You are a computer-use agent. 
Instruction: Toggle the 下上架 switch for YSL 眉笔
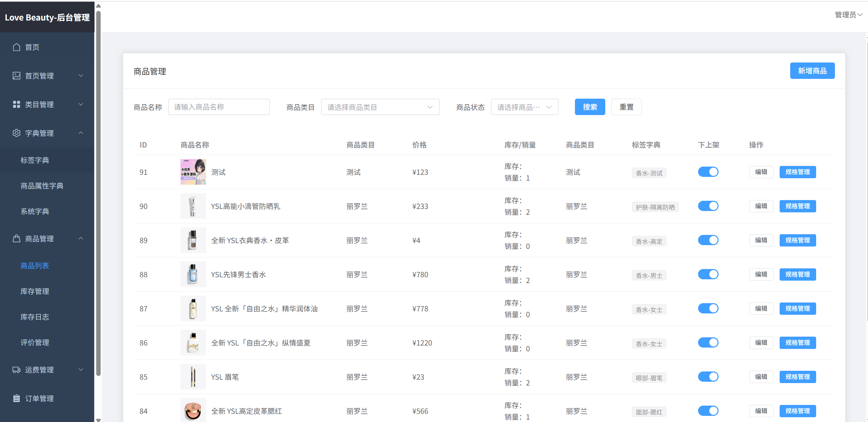coord(708,377)
